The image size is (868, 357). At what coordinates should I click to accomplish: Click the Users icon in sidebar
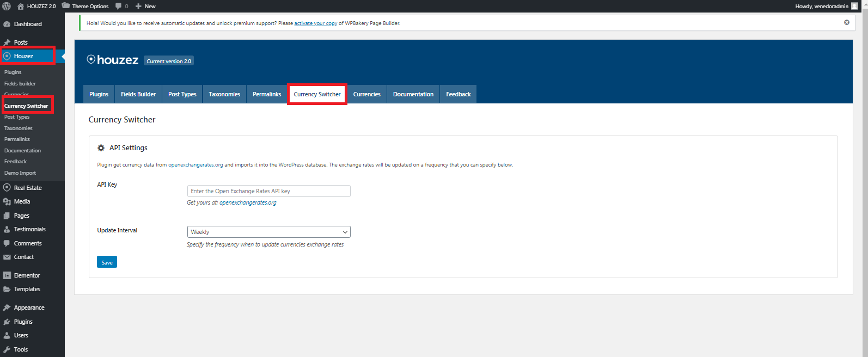(7, 335)
